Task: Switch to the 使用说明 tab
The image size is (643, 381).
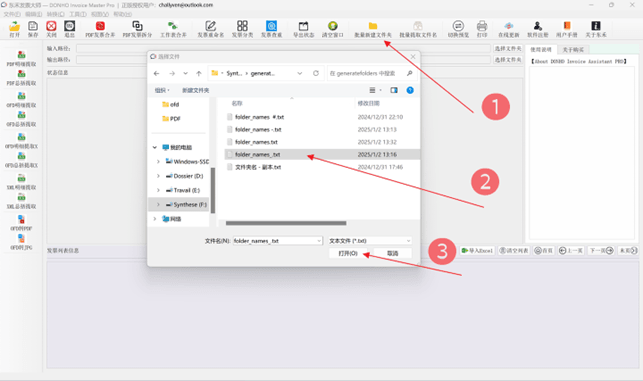Action: click(541, 50)
